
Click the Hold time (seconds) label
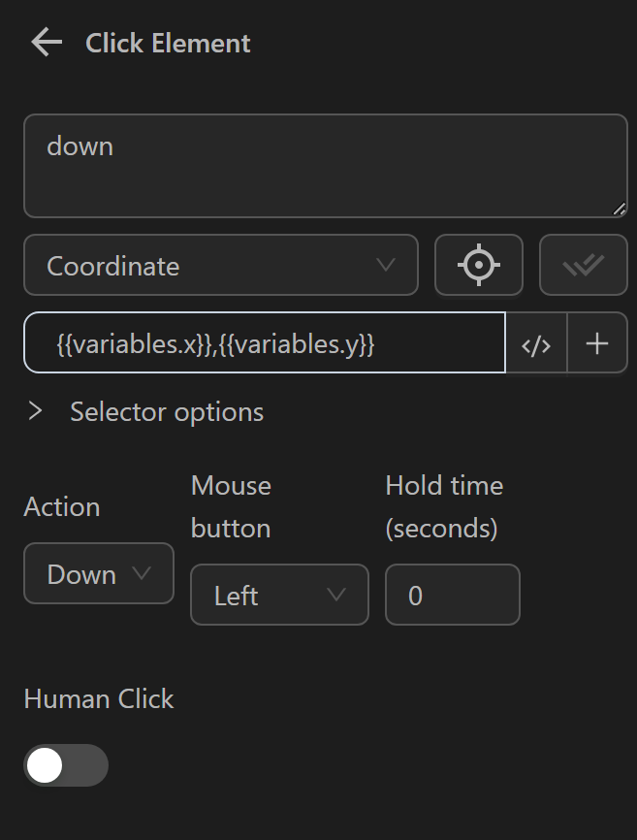[x=444, y=506]
